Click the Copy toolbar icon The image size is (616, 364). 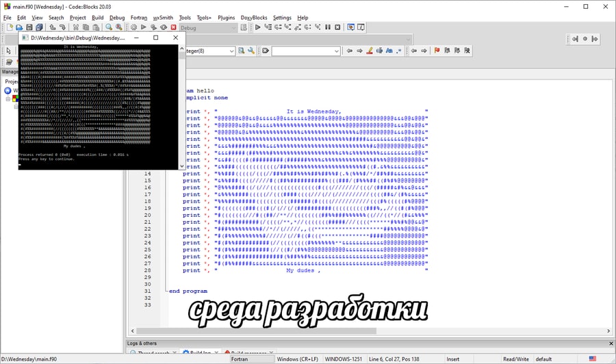pyautogui.click(x=86, y=27)
